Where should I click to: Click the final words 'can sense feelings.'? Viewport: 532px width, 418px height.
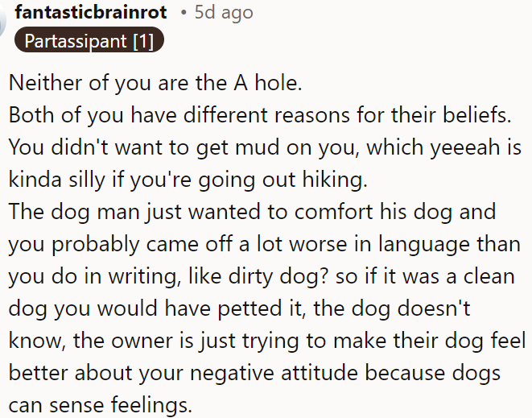[x=101, y=405]
